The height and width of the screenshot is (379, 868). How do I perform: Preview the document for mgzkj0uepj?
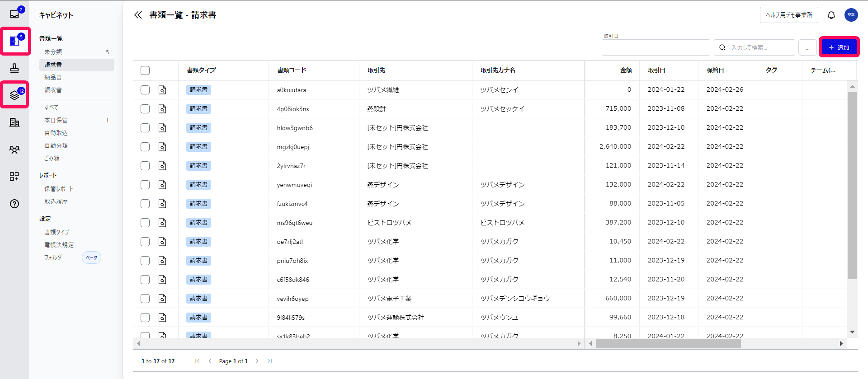(x=162, y=147)
